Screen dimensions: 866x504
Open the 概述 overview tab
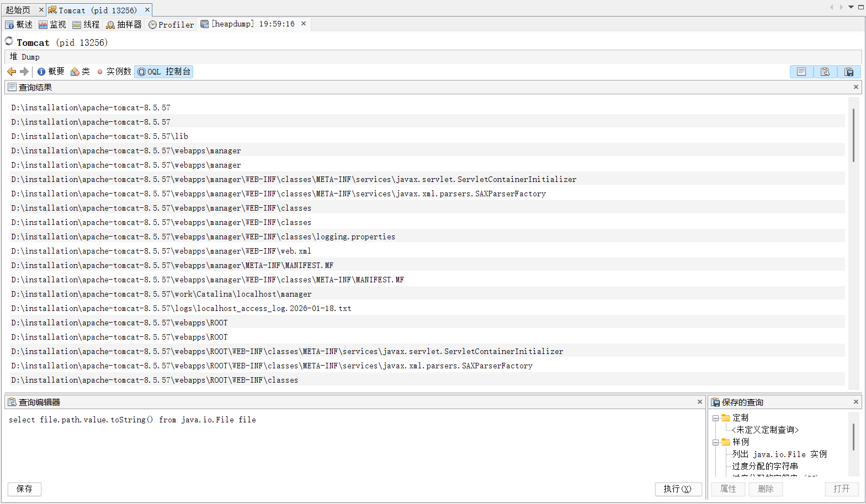coord(19,24)
